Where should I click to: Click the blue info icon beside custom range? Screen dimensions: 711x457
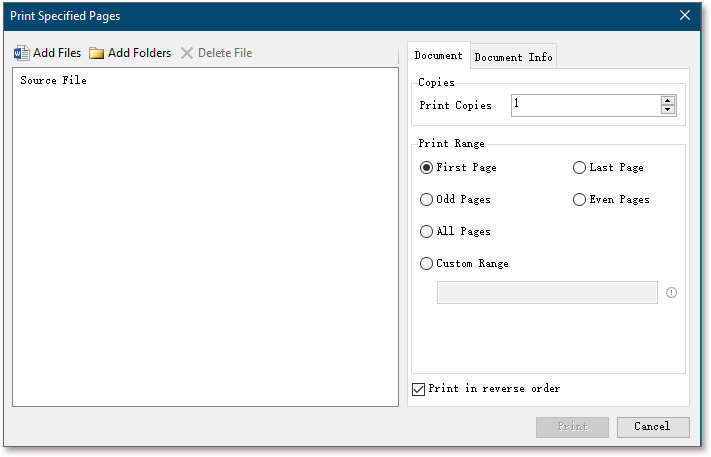(671, 292)
